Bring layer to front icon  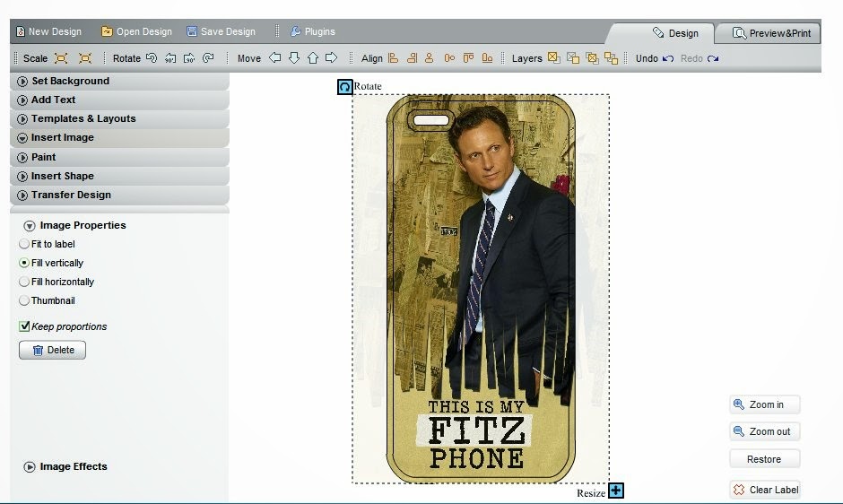point(553,57)
